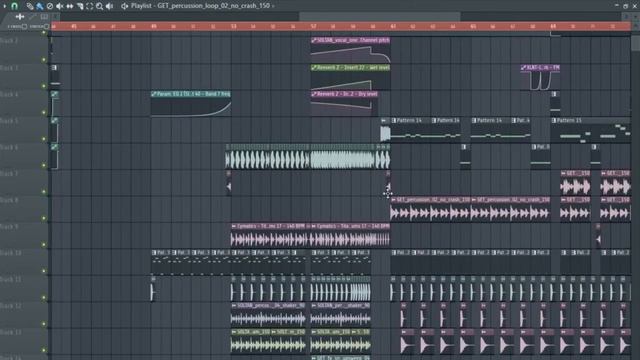Open clip menu of purple XLNT clip
Viewport: 640px width, 360px height.
click(x=523, y=67)
